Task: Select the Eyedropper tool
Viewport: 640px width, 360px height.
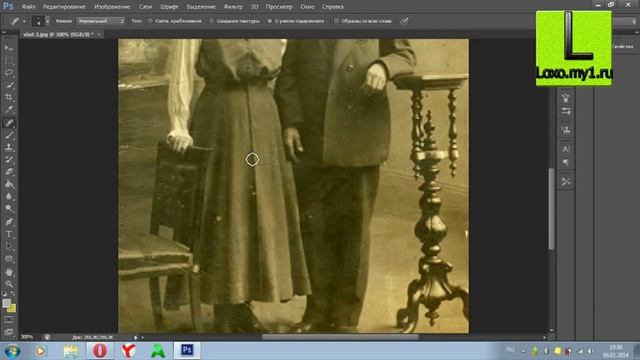Action: pos(9,110)
